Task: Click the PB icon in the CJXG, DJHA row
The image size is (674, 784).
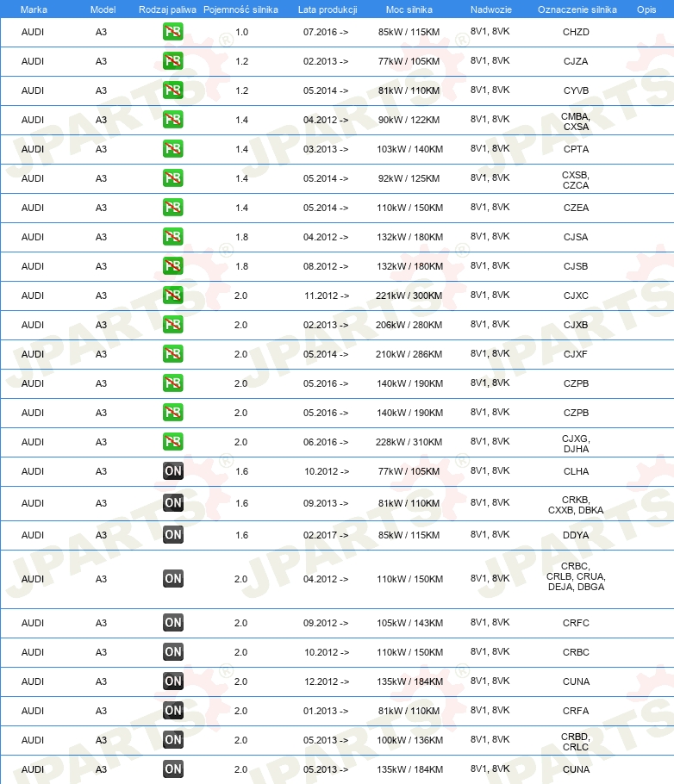Action: click(172, 441)
